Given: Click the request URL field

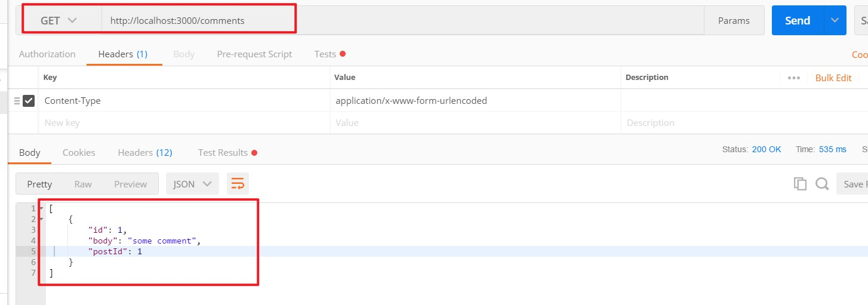Looking at the screenshot, I should (403, 20).
